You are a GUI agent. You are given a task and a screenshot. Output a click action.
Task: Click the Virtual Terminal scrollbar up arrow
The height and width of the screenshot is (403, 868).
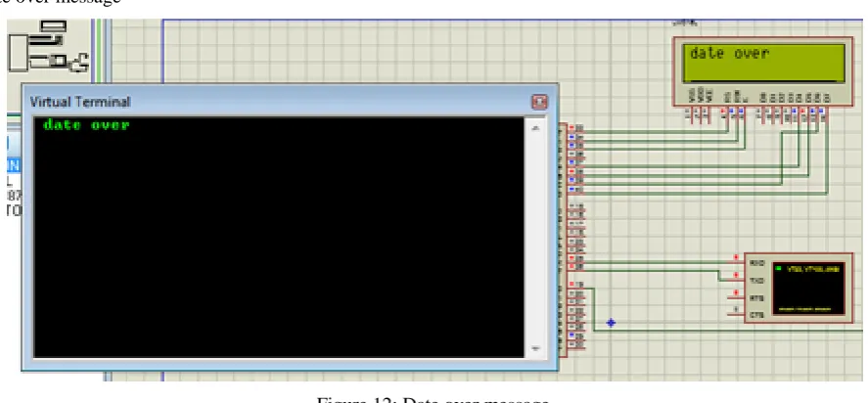[x=535, y=128]
